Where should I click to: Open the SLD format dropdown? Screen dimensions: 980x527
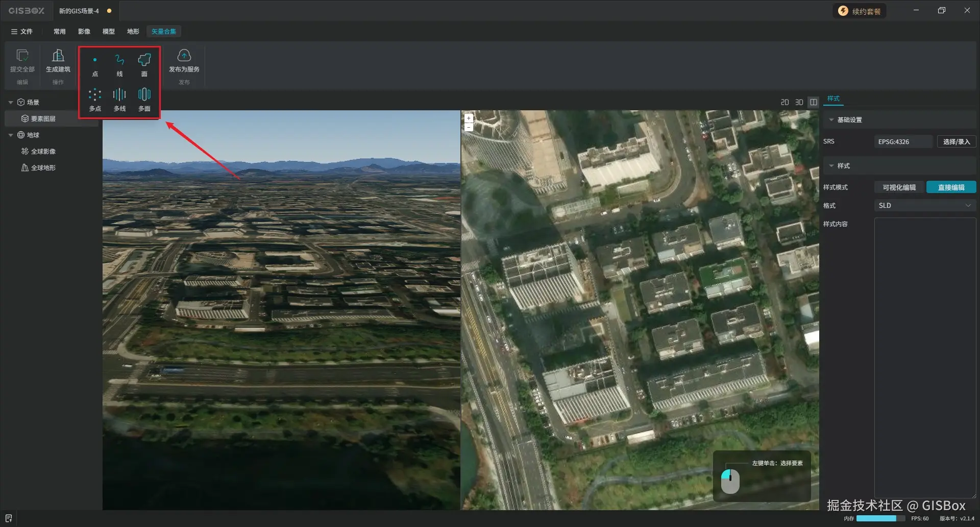[925, 205]
